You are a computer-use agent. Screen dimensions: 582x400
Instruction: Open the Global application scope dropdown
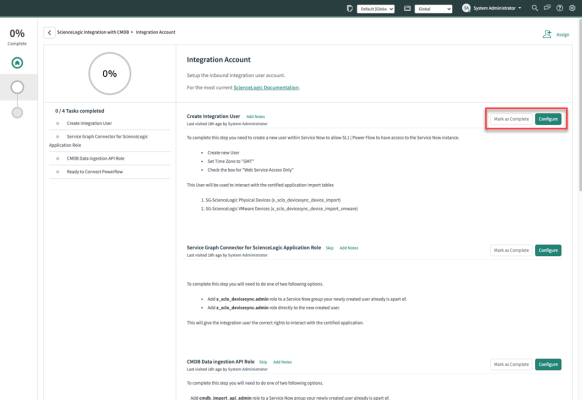433,9
